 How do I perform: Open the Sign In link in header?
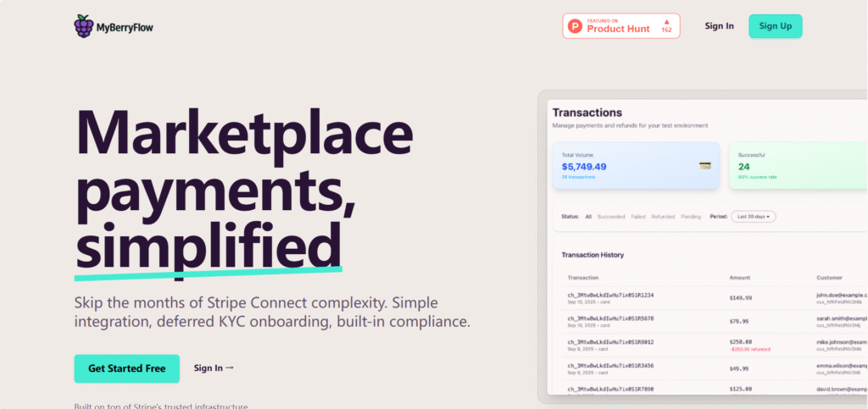[x=719, y=26]
